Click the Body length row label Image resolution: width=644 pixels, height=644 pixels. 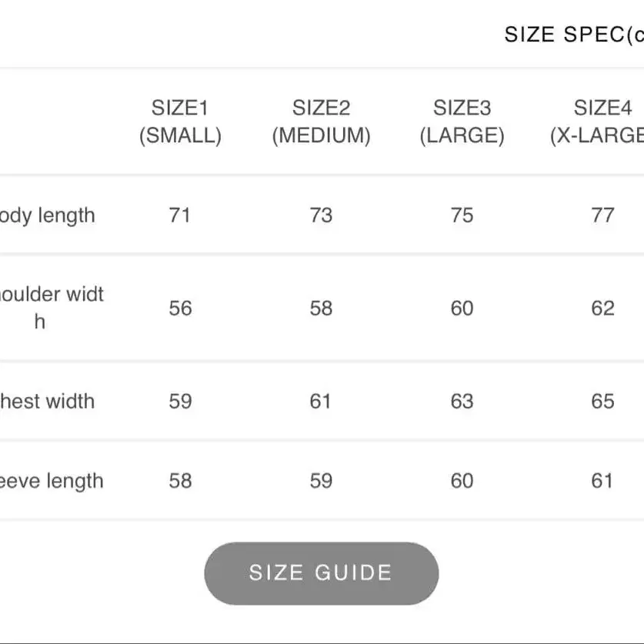pos(47,215)
